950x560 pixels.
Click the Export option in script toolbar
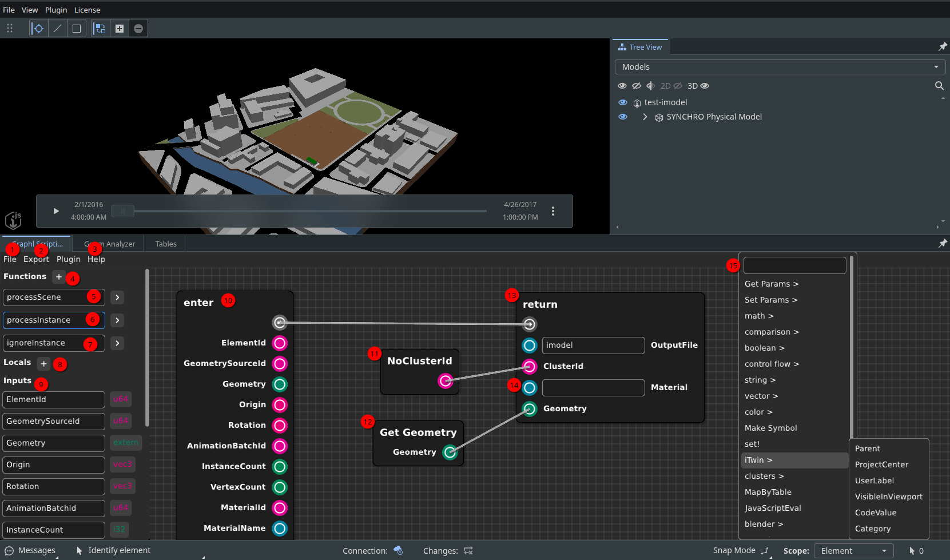36,259
